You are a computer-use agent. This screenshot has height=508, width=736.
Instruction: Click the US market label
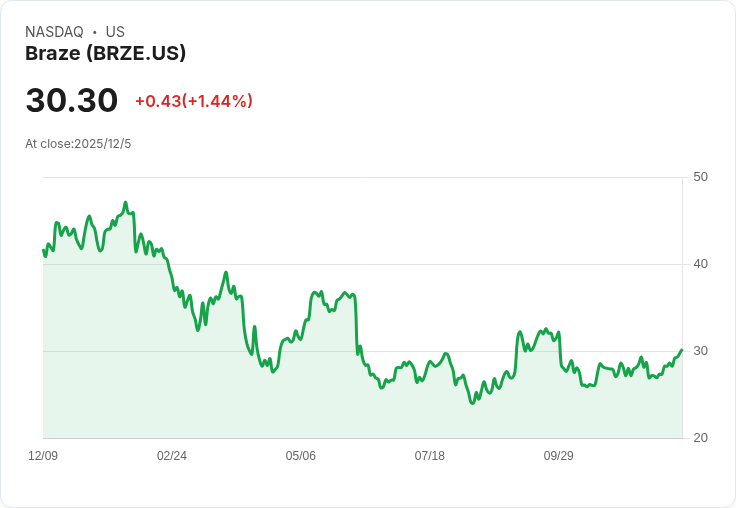[115, 32]
